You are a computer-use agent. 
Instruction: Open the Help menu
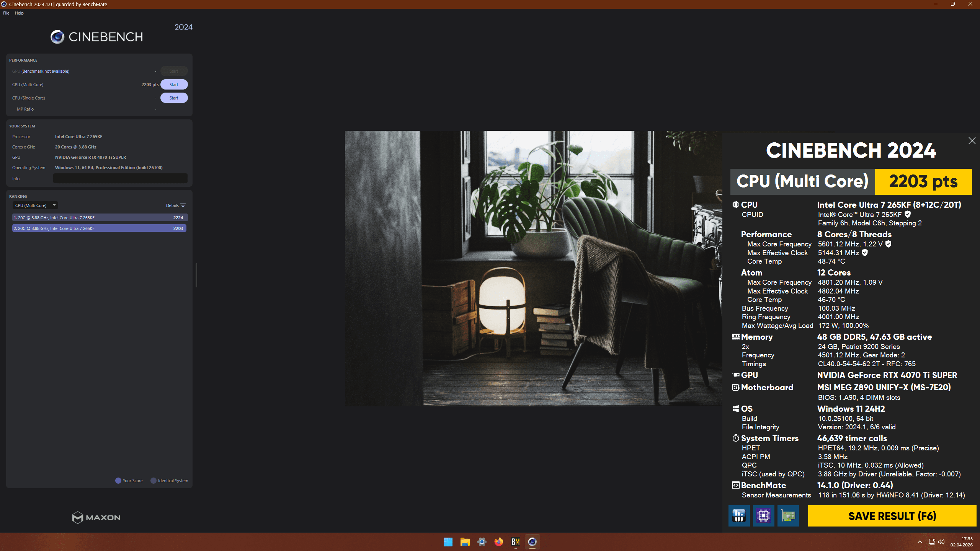point(19,13)
